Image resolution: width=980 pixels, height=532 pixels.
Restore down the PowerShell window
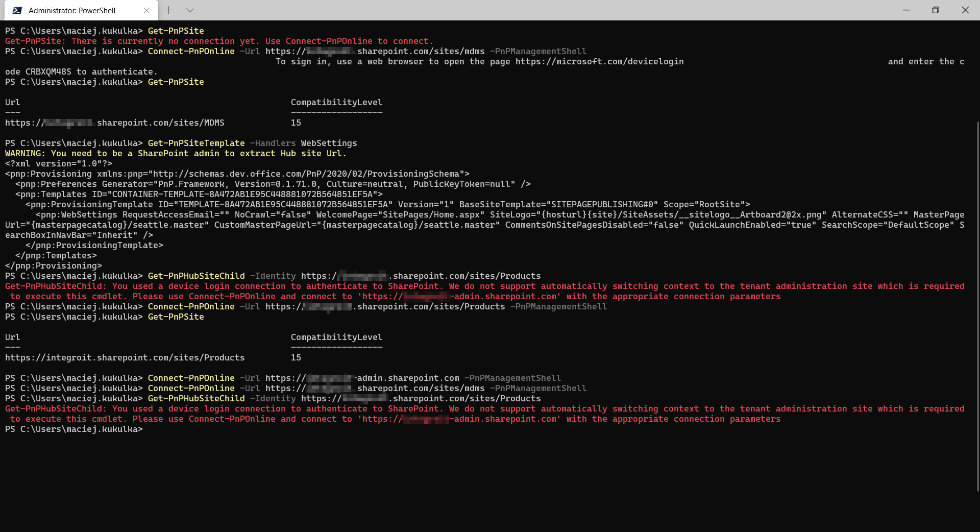coord(936,10)
